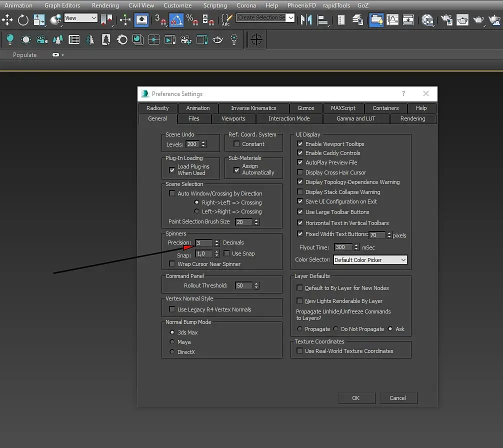Click the Mirror tool icon
Screen dimensions: 503x448
(x=306, y=20)
